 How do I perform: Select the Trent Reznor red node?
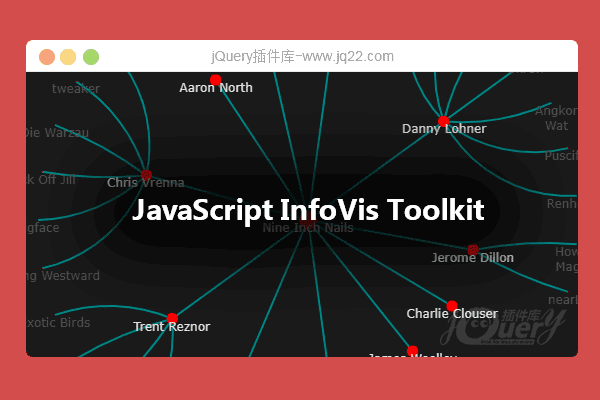172,318
